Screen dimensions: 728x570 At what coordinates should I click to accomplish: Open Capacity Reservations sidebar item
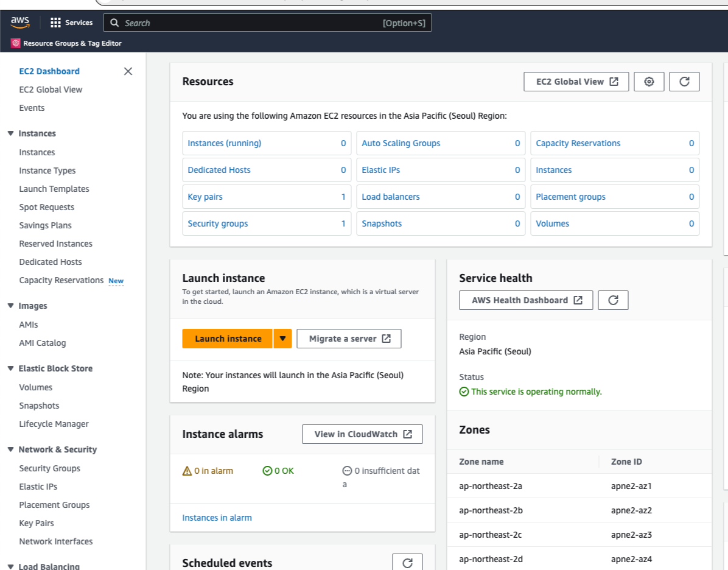(61, 280)
